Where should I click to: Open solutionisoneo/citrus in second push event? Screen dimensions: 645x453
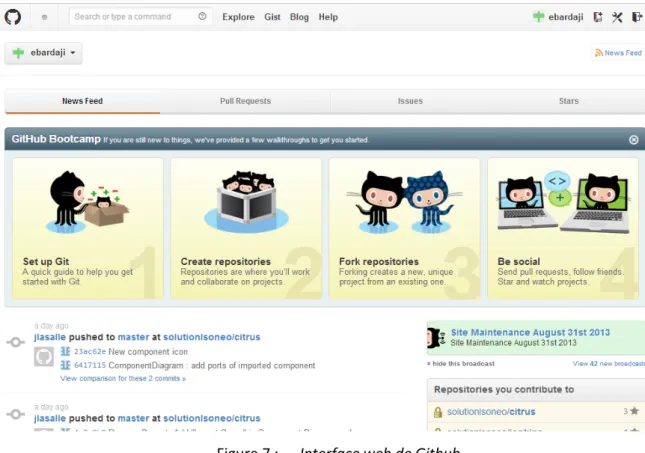211,418
